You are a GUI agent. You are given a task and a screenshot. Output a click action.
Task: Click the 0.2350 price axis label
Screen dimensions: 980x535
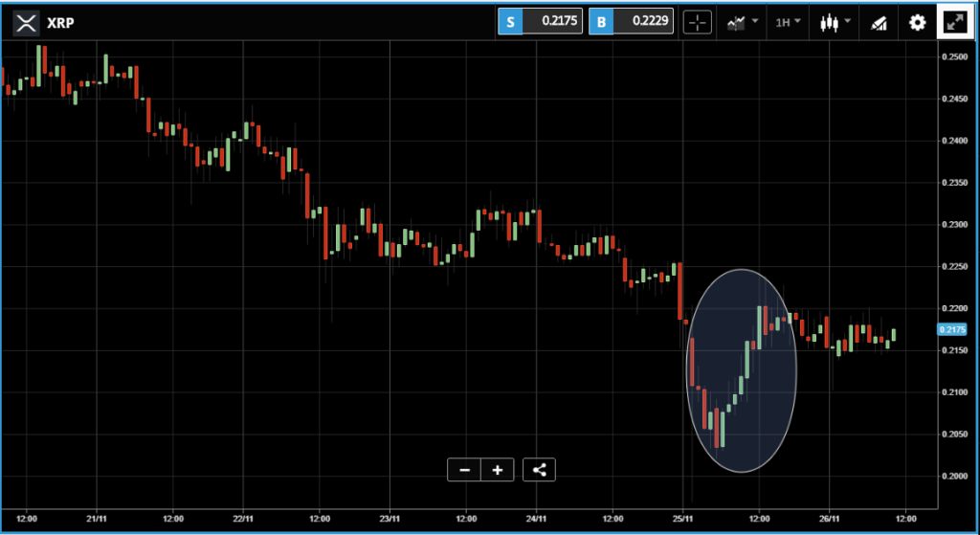click(953, 183)
